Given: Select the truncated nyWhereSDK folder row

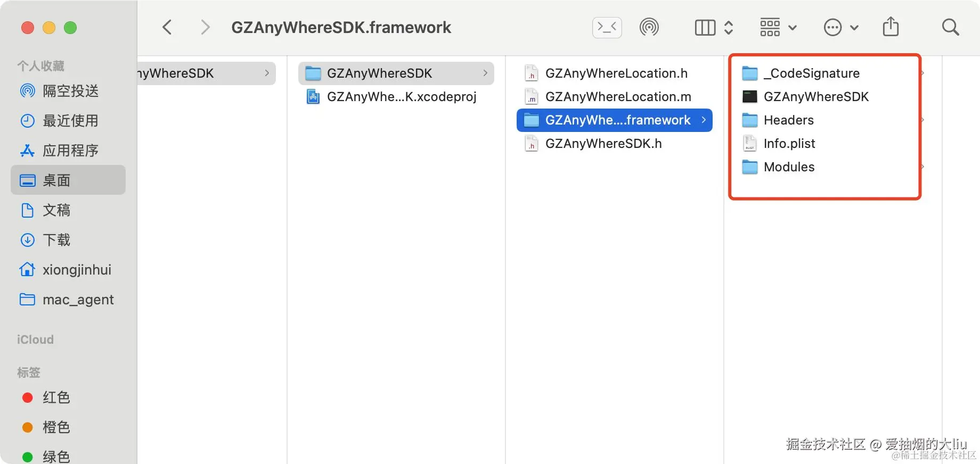Looking at the screenshot, I should click(x=207, y=73).
